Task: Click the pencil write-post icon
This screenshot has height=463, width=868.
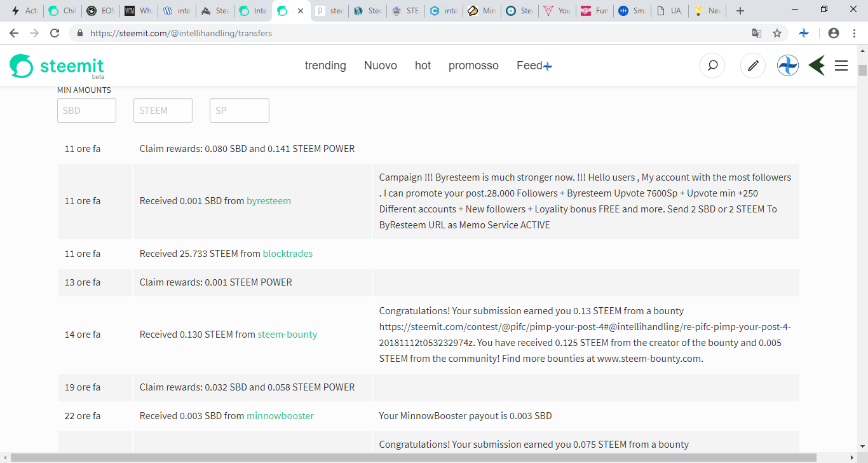Action: pyautogui.click(x=753, y=66)
